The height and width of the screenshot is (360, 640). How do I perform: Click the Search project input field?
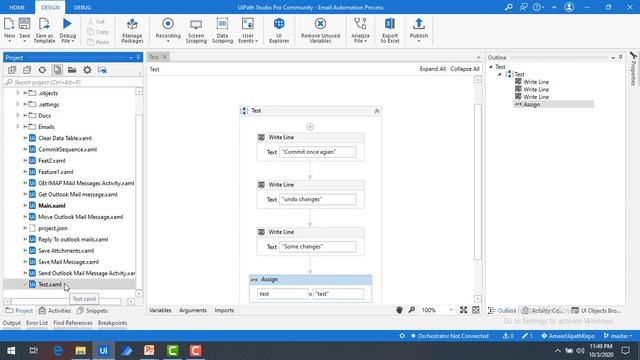72,82
